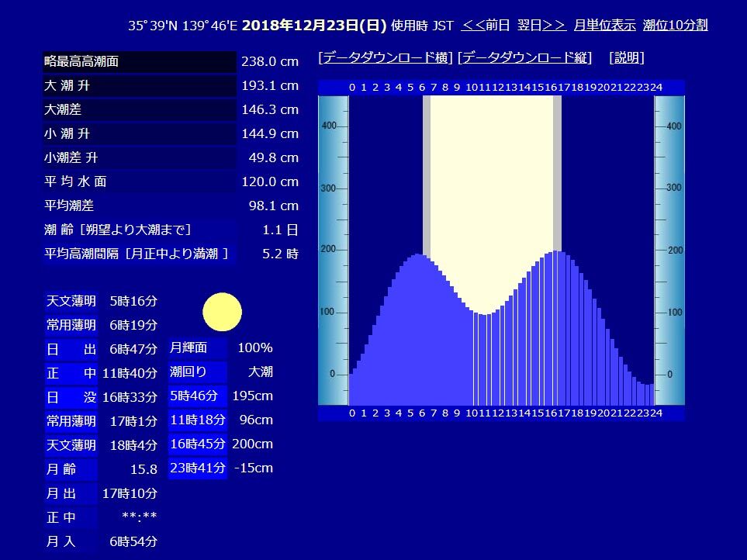Click データダウンロード縦 download link
The height and width of the screenshot is (560, 747).
[x=524, y=57]
